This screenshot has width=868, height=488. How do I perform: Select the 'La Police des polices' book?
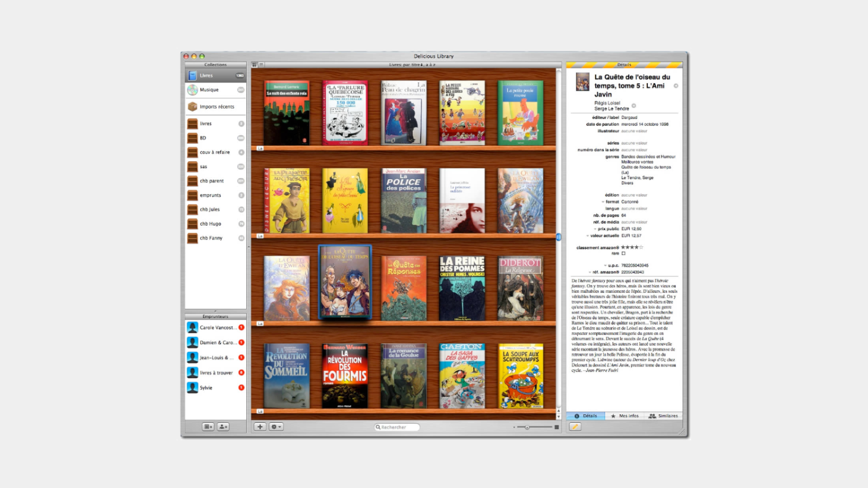point(404,200)
